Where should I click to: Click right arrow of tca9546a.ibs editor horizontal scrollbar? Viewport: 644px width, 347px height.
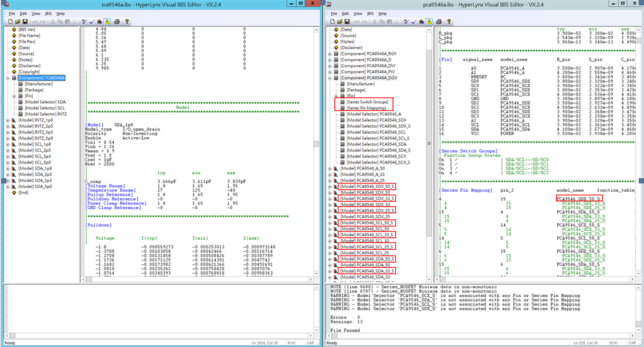(x=310, y=279)
